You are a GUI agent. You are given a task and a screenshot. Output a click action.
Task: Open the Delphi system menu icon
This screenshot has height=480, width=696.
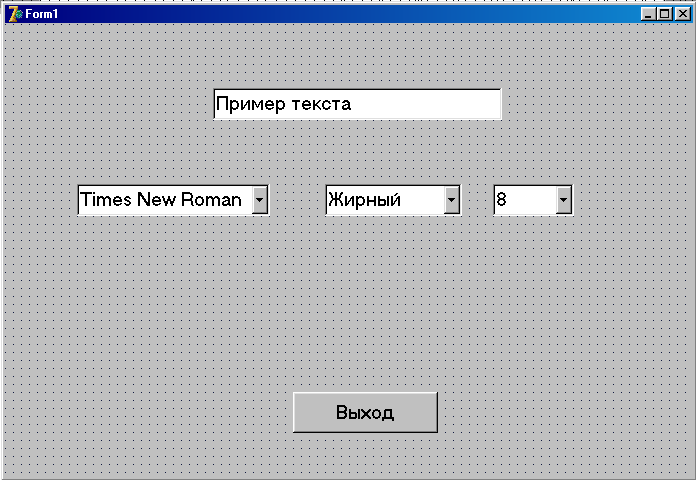(16, 14)
